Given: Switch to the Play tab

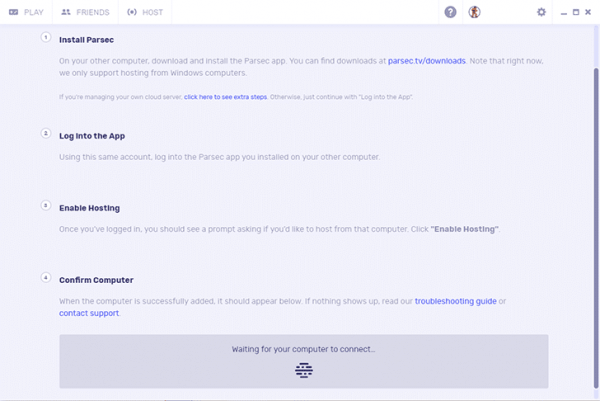Looking at the screenshot, I should (33, 12).
